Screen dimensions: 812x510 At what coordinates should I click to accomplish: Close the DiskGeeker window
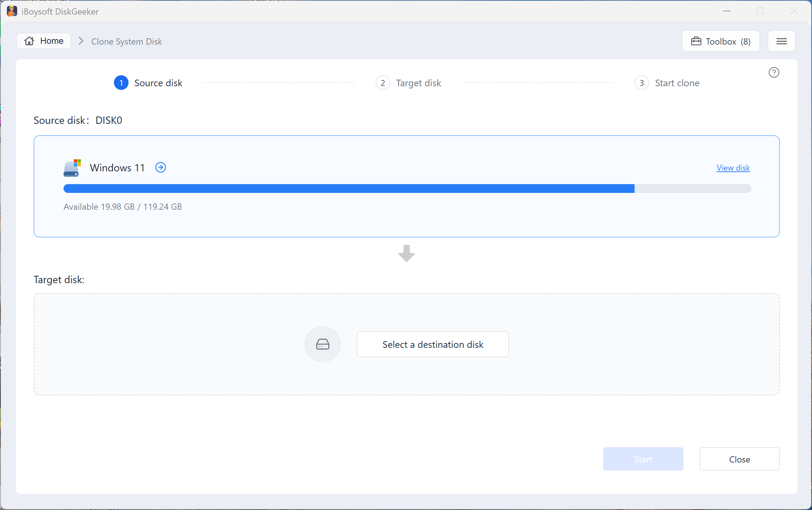794,11
